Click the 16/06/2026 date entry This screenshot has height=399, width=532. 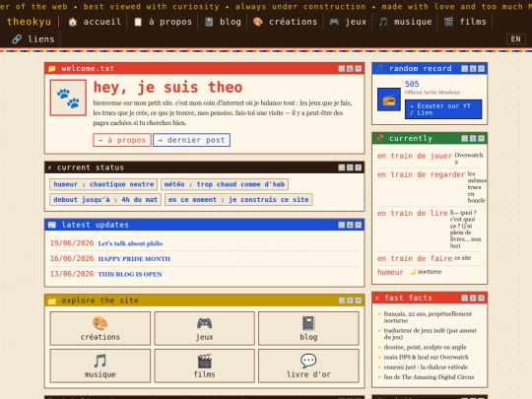point(72,258)
